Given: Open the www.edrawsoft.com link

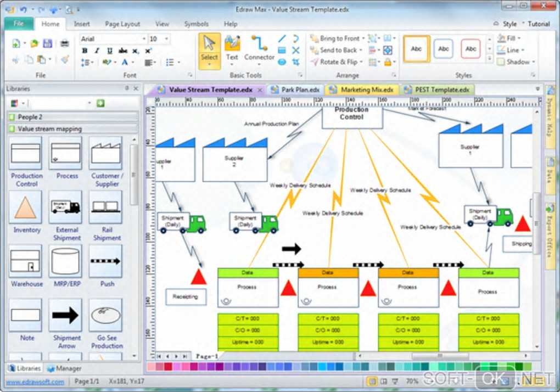Looking at the screenshot, I should point(35,382).
